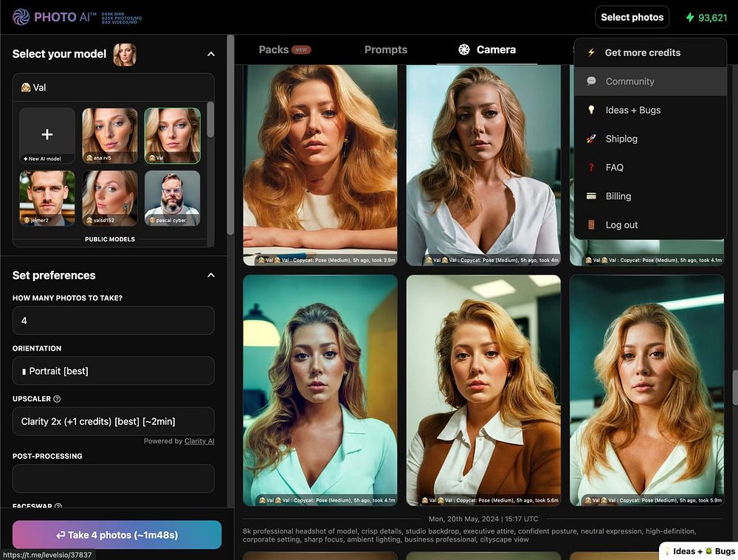Viewport: 738px width, 560px height.
Task: Click the left sidebar scrollbar
Action: click(x=230, y=134)
